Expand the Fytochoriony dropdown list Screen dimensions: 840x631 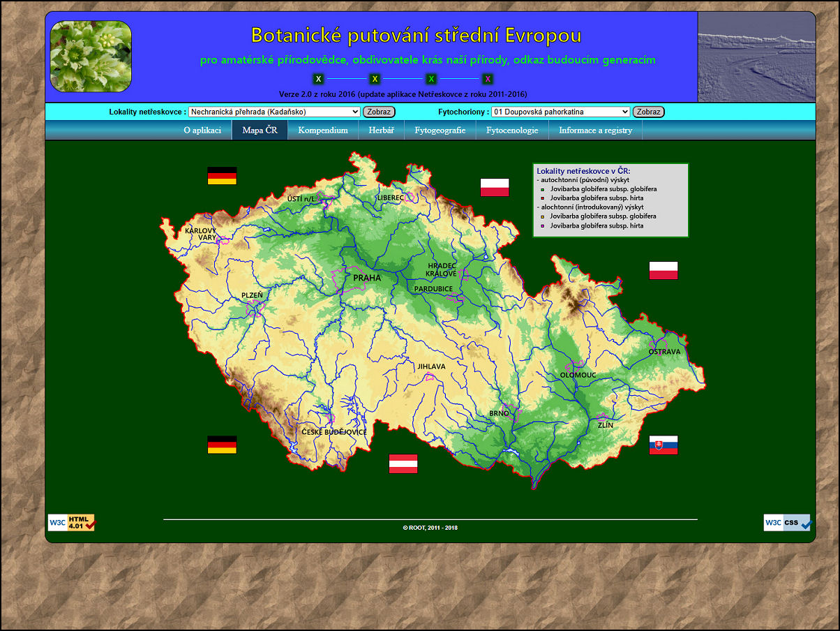point(560,112)
